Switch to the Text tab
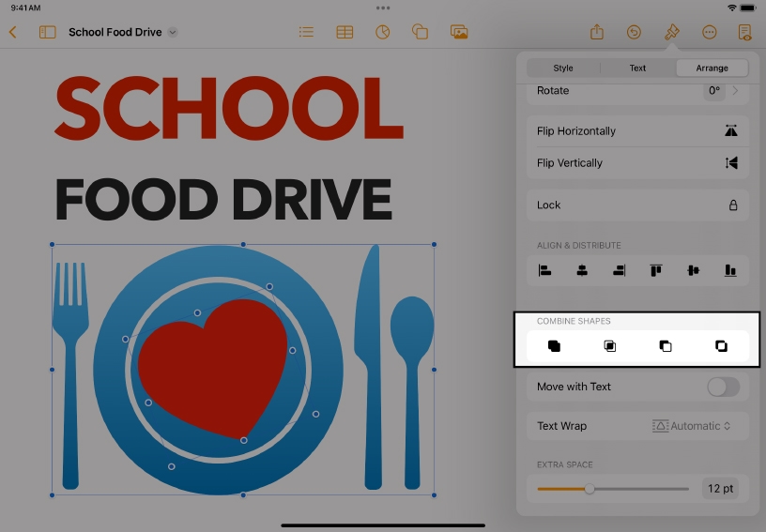Viewport: 766px width, 532px height. 637,68
